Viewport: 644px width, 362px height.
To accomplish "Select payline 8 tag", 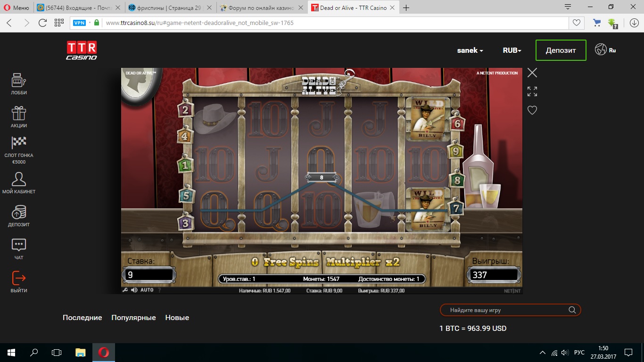I will [456, 180].
